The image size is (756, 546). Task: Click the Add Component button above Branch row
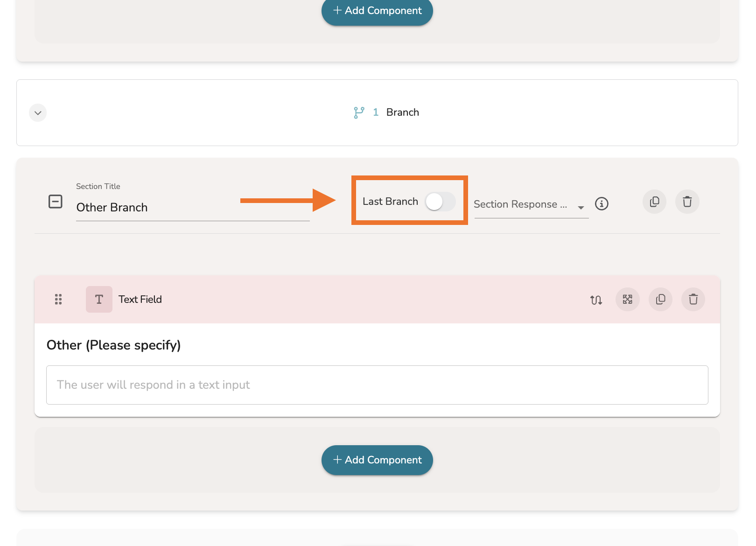point(377,11)
